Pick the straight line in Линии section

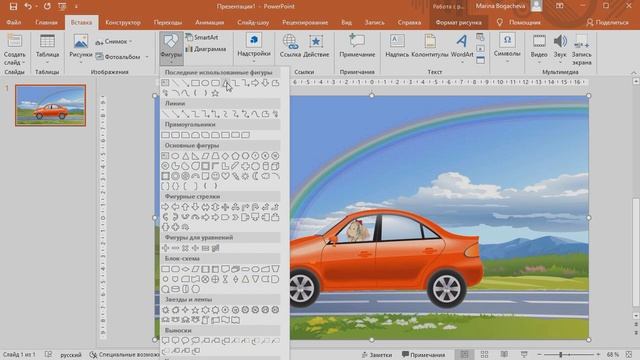click(x=165, y=114)
